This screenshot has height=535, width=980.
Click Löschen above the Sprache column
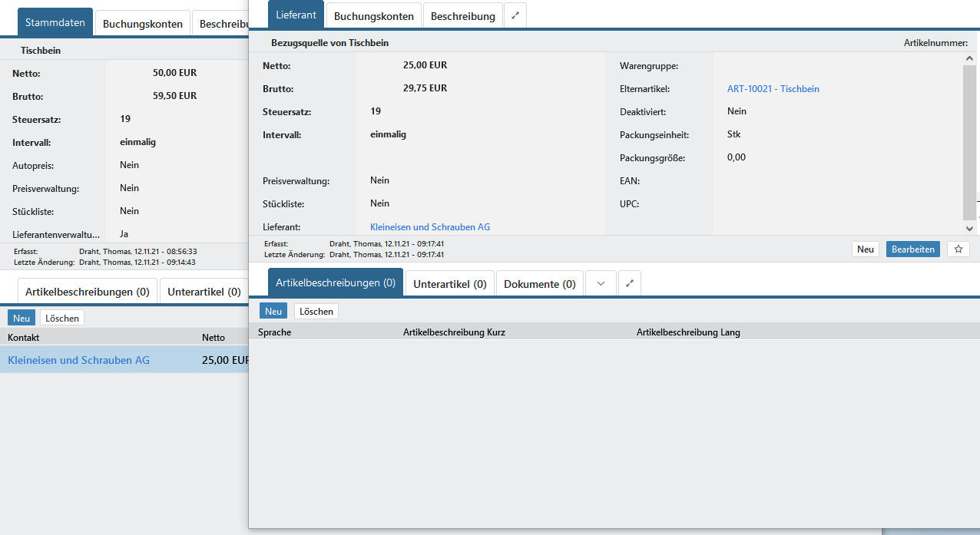click(316, 311)
